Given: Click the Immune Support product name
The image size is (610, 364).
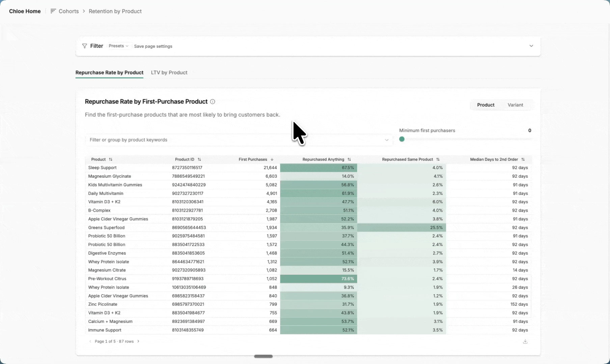Looking at the screenshot, I should click(105, 330).
